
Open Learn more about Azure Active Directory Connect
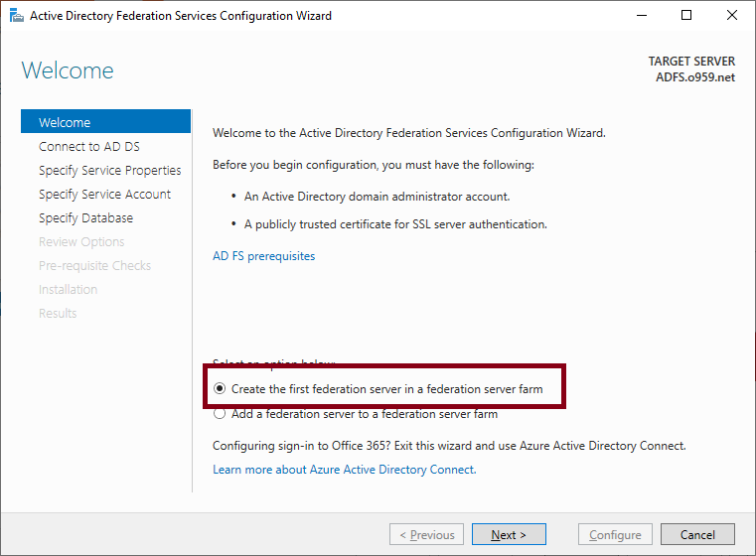(345, 470)
